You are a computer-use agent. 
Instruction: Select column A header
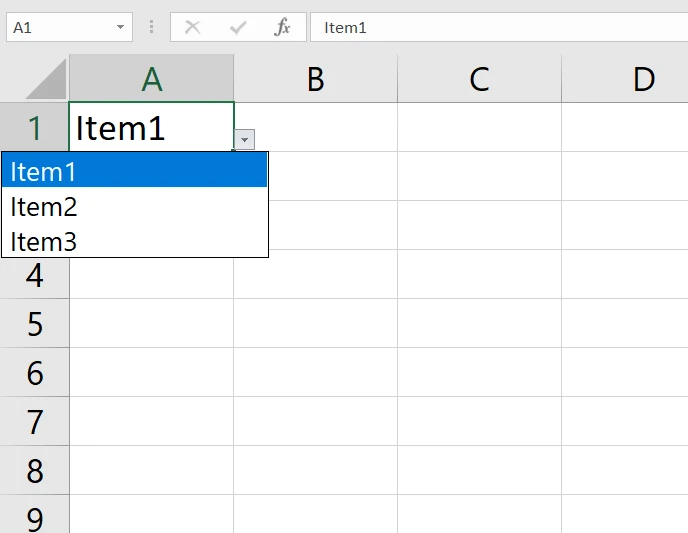point(151,79)
